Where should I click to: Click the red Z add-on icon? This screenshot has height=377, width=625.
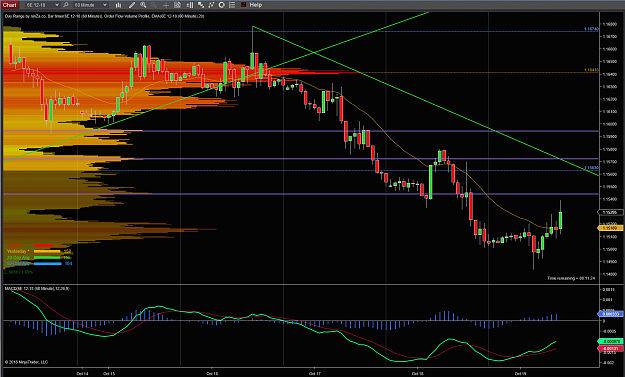(243, 5)
